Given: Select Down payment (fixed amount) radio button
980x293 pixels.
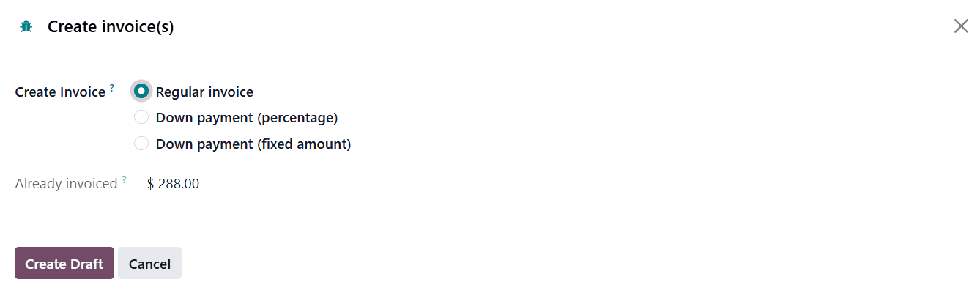Looking at the screenshot, I should coord(141,144).
